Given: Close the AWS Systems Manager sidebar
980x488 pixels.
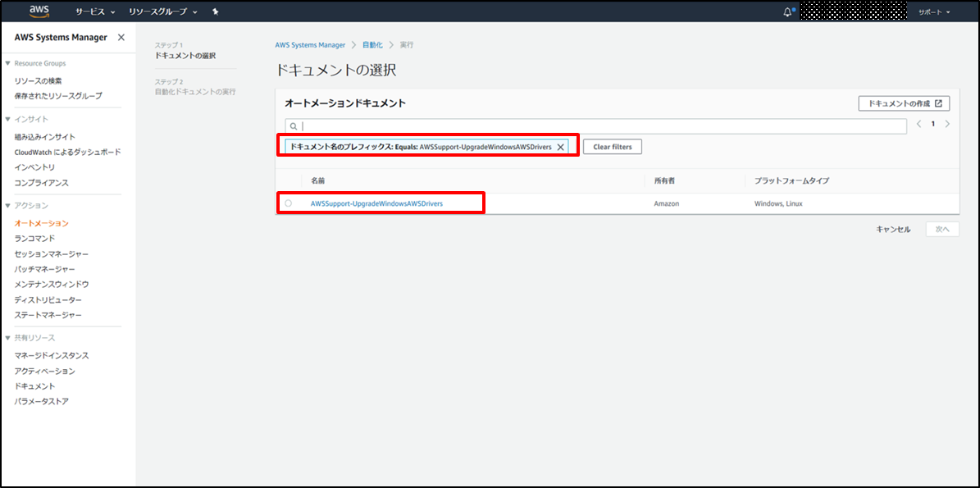Looking at the screenshot, I should pos(121,38).
